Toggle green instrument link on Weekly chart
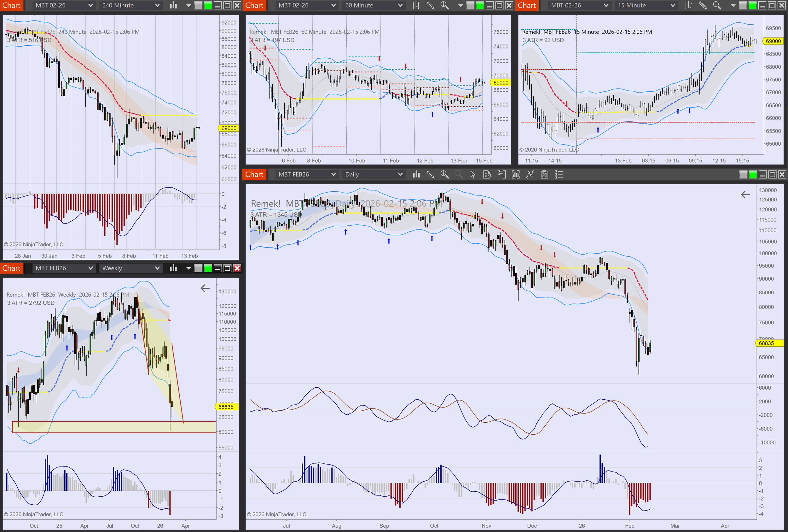 (208, 268)
